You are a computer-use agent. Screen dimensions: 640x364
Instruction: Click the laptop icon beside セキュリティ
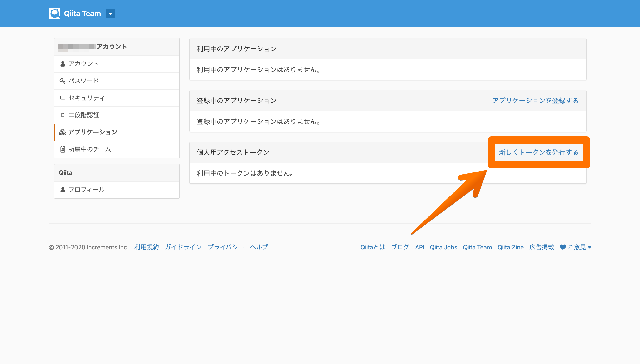click(x=63, y=98)
